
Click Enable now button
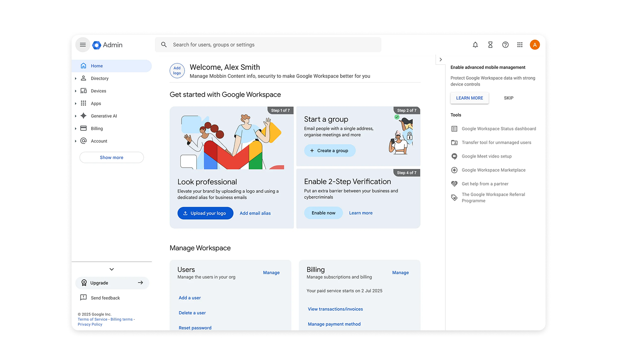[x=323, y=213]
